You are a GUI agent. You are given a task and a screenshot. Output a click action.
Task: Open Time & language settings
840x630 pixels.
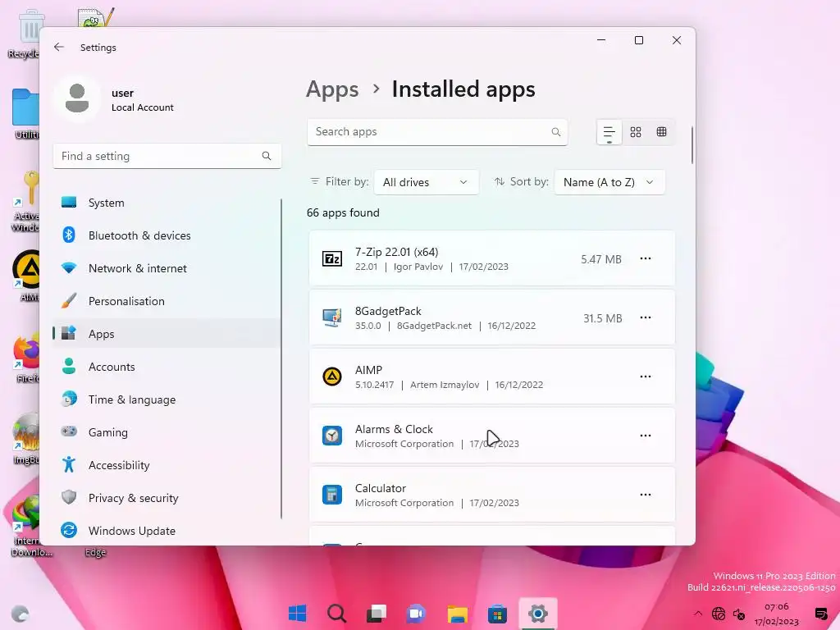coord(167,399)
